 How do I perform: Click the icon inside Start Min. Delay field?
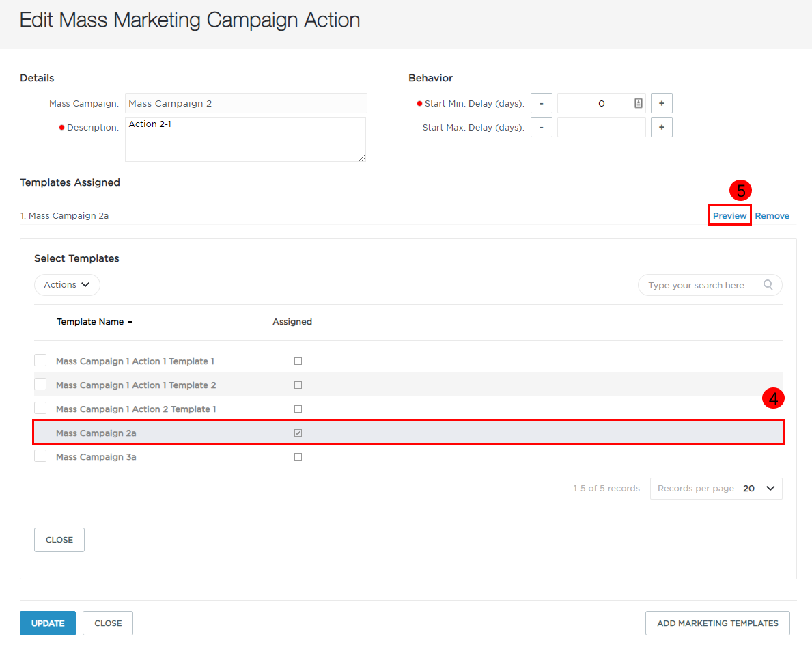click(x=638, y=103)
